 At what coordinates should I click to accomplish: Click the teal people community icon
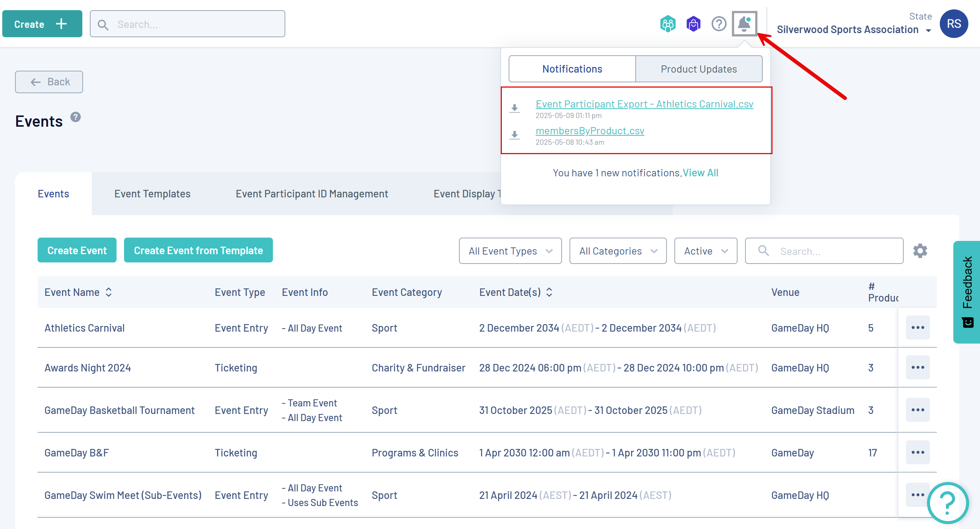[x=668, y=24]
